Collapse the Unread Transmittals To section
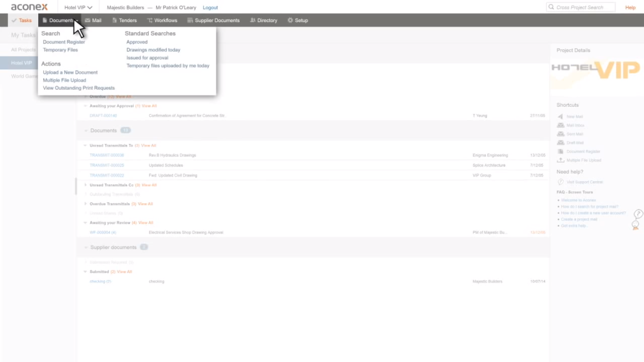Image resolution: width=644 pixels, height=362 pixels. (x=85, y=145)
